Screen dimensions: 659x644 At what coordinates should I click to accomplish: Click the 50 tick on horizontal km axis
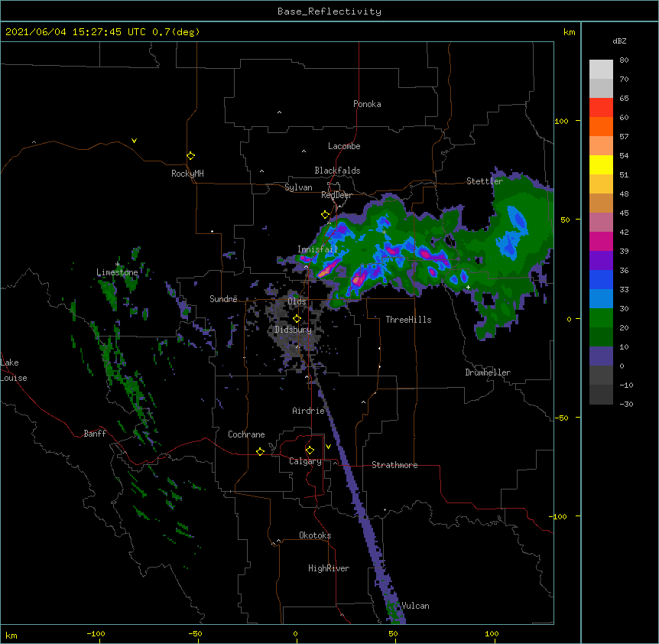click(x=393, y=633)
